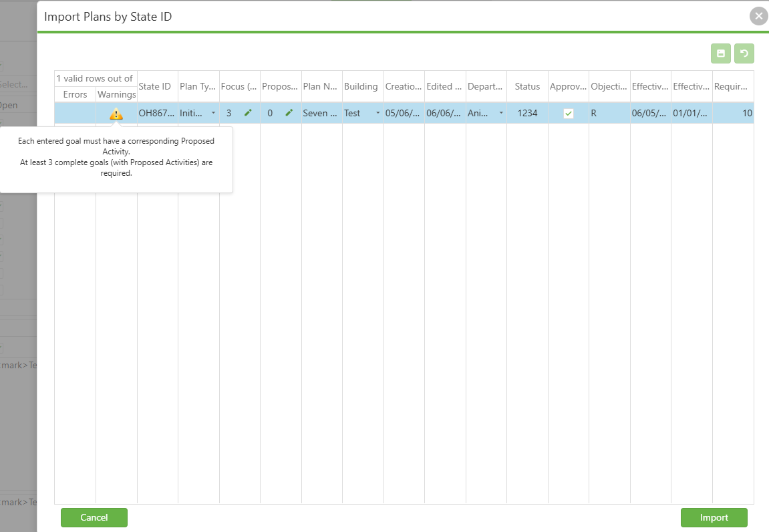Click the Warnings column header
769x532 pixels.
[117, 94]
